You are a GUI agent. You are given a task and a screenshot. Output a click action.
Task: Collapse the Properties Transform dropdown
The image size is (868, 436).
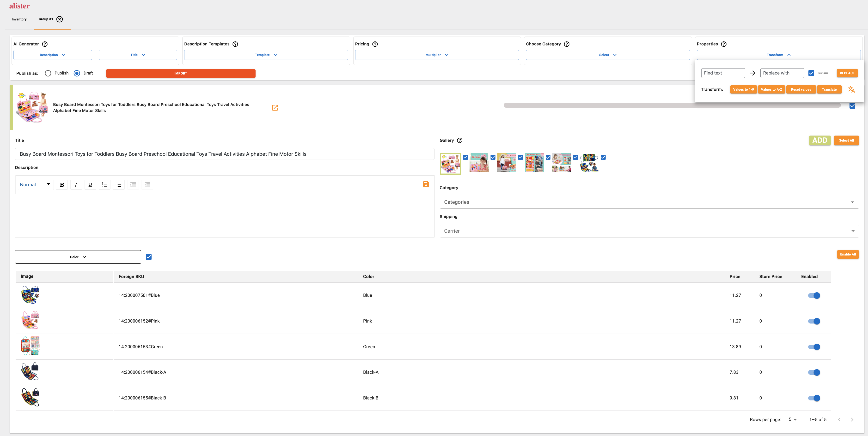779,55
